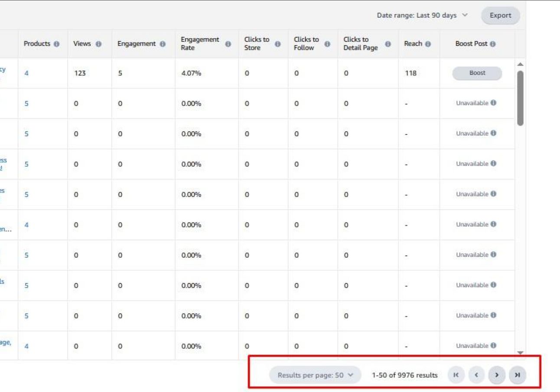Click the Boost Post header info icon
This screenshot has height=392, width=560.
(493, 44)
